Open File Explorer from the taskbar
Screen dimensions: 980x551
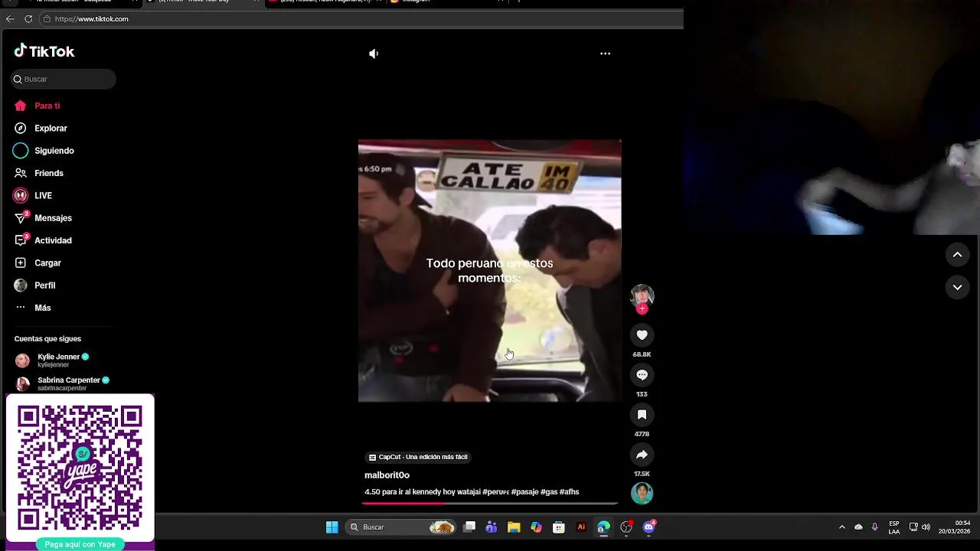click(514, 527)
